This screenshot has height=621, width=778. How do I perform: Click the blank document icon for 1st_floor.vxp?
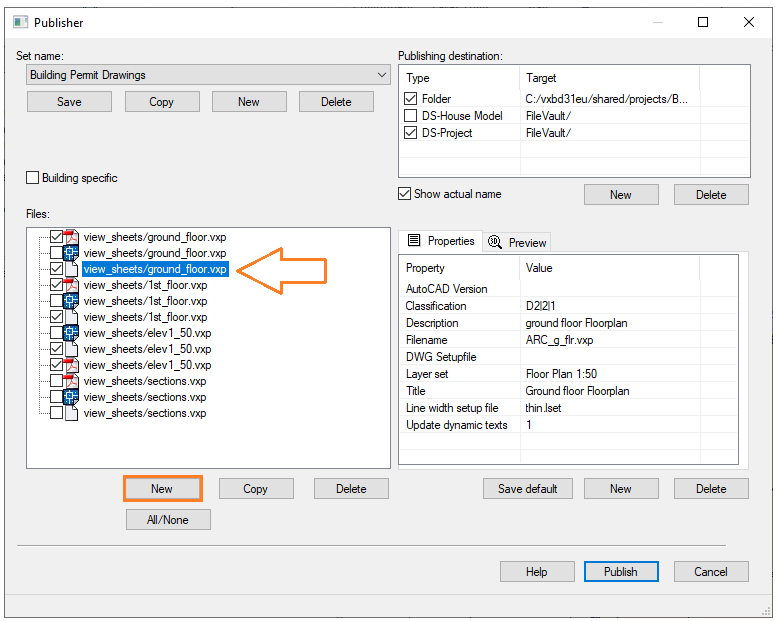(71, 317)
